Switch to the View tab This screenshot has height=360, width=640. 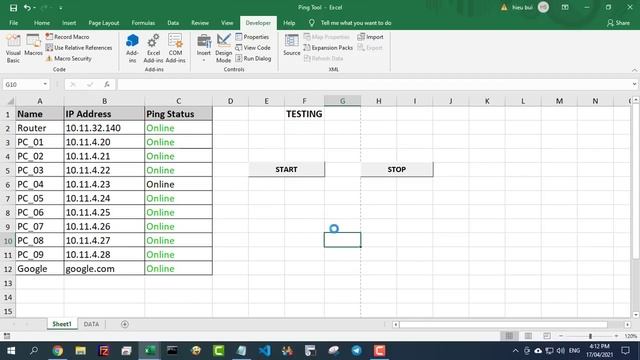point(227,23)
